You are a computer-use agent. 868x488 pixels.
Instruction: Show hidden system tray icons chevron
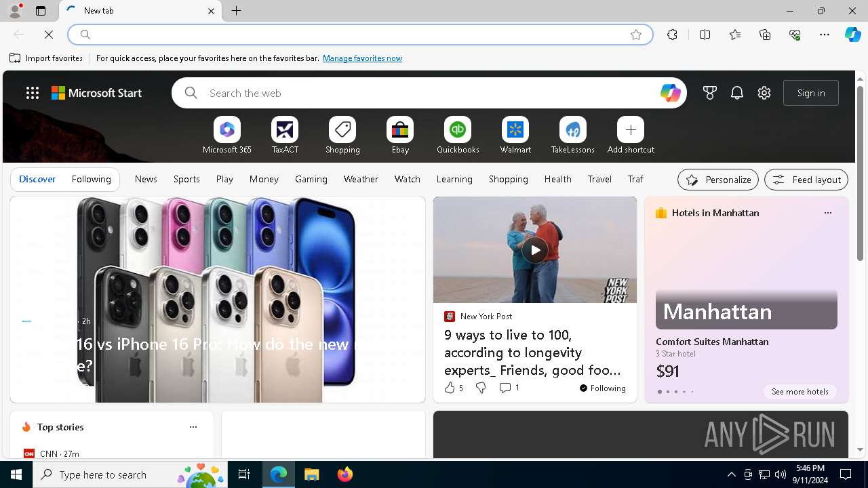click(x=731, y=474)
